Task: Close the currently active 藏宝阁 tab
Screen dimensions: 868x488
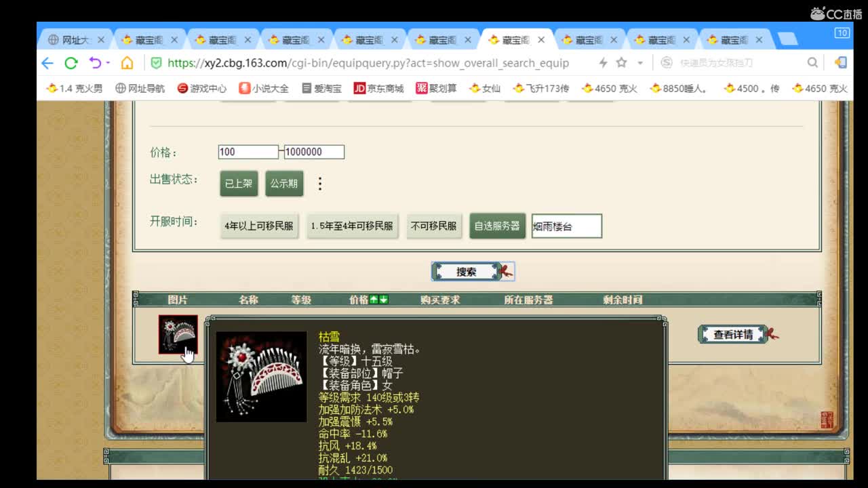Action: [x=540, y=40]
